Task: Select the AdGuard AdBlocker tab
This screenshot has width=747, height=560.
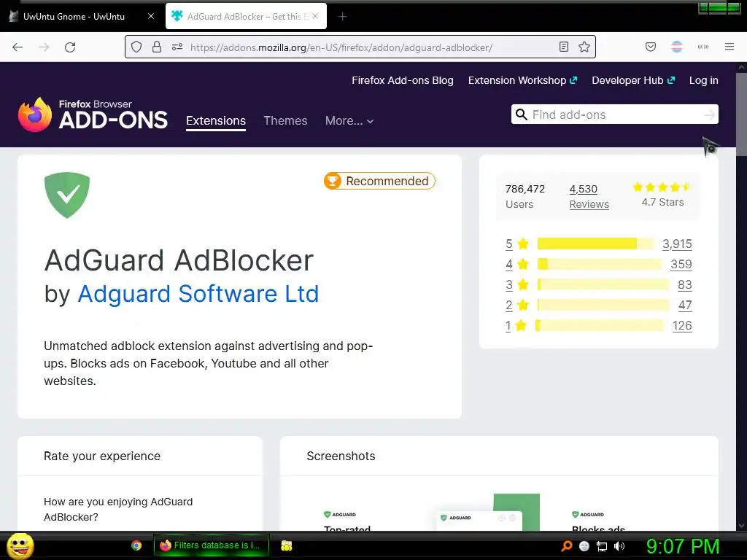Action: pyautogui.click(x=247, y=16)
